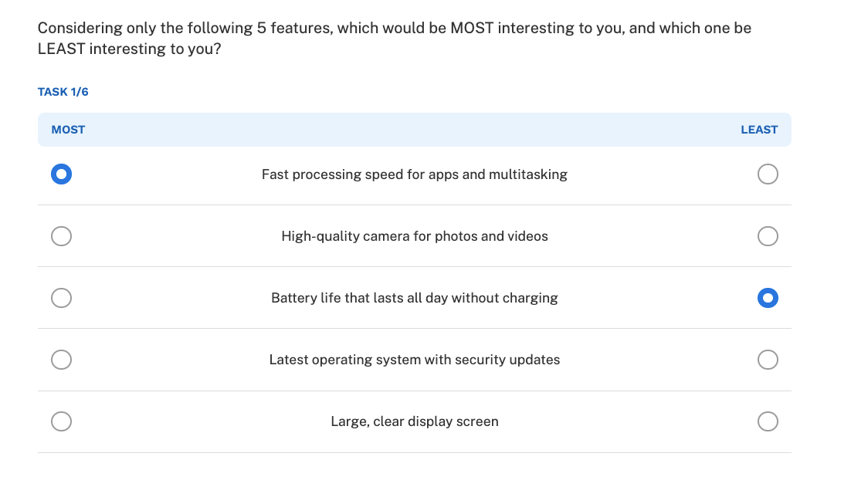851x504 pixels.
Task: Click the blue header bar of the table
Action: (x=415, y=129)
